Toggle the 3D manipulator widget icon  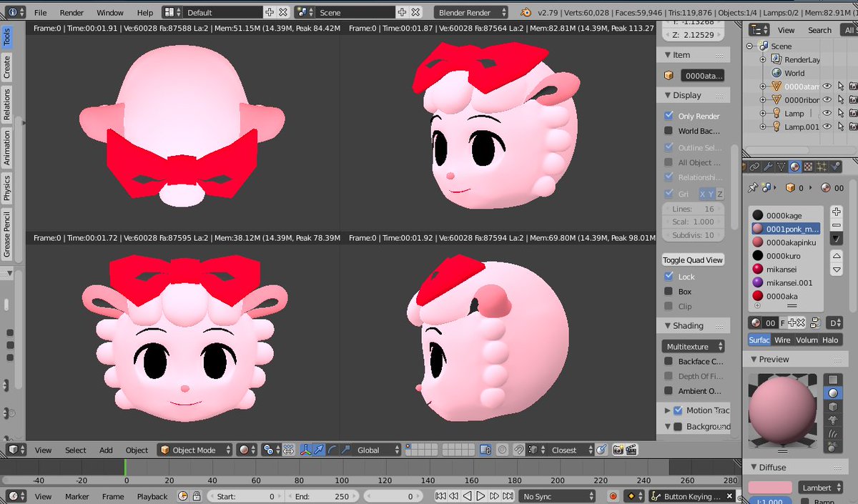(x=305, y=450)
